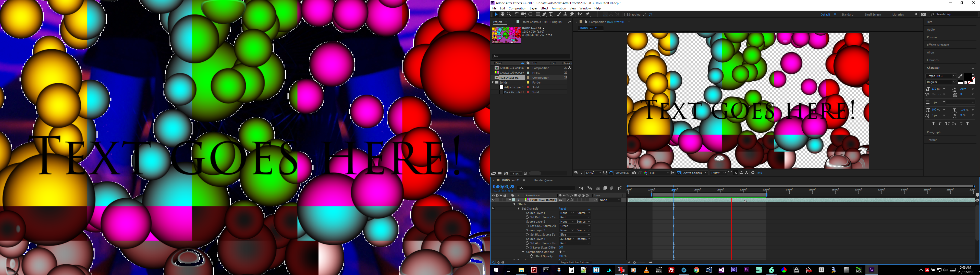Enable the Snapping checkbox
Image resolution: width=980 pixels, height=275 pixels.
(626, 15)
